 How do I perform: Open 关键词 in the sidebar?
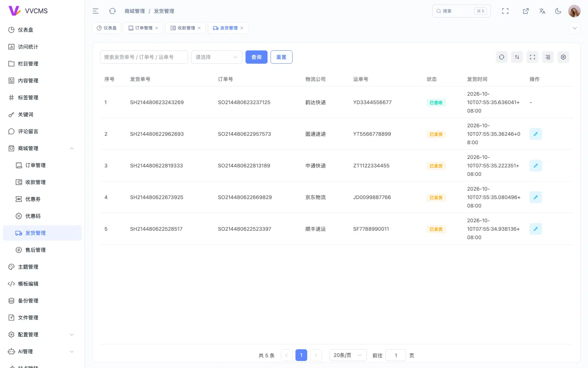click(42, 114)
